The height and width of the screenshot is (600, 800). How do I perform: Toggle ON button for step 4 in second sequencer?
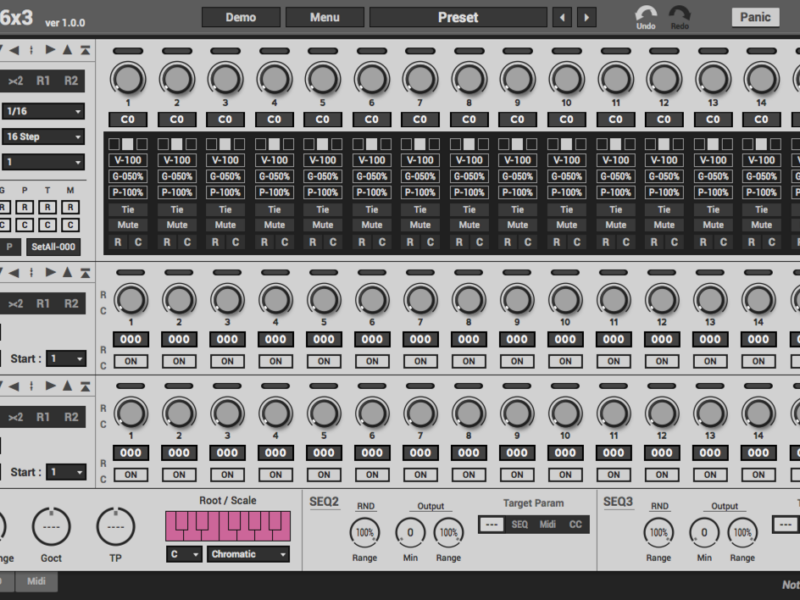point(275,361)
